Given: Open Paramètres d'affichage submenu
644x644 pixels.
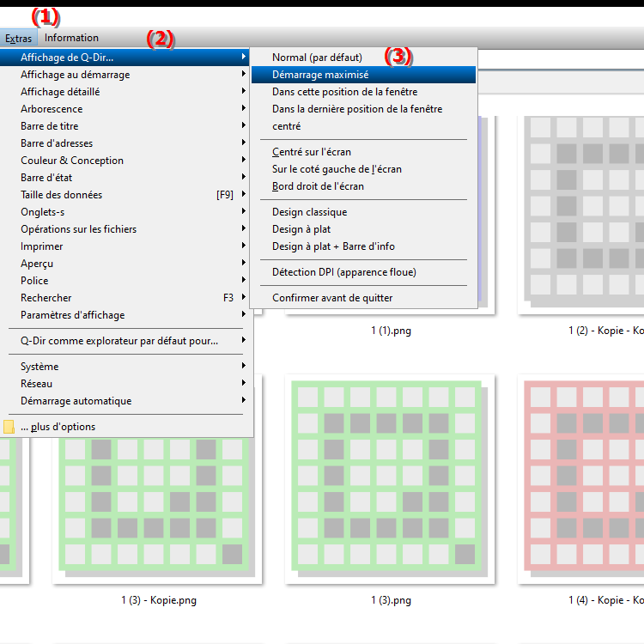Looking at the screenshot, I should point(125,315).
